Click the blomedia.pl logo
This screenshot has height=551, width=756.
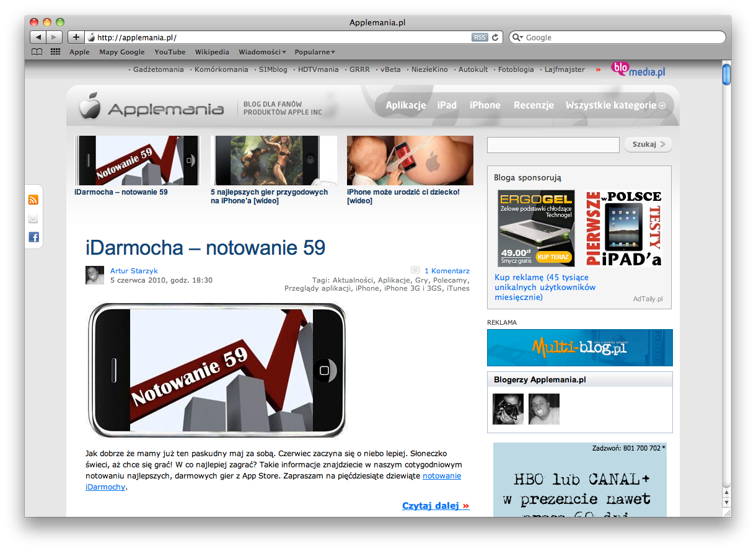pyautogui.click(x=638, y=69)
